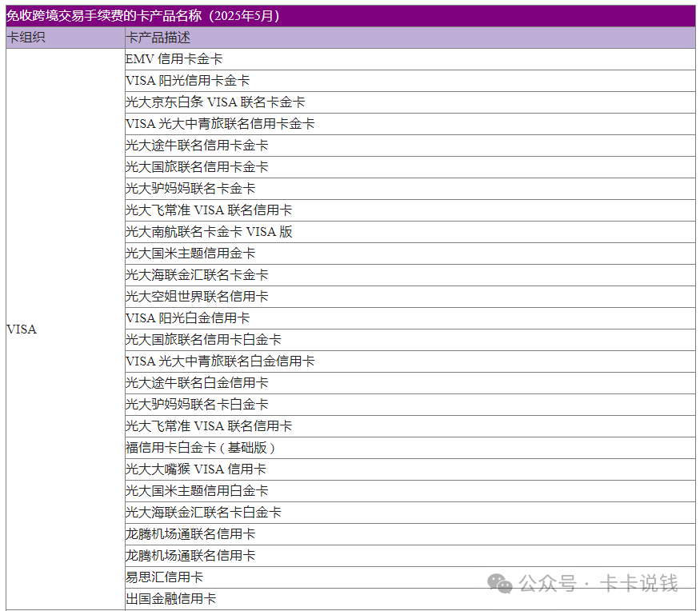Click '光大大嘴猴 VISA 信用卡'
700x611 pixels.
click(410, 469)
